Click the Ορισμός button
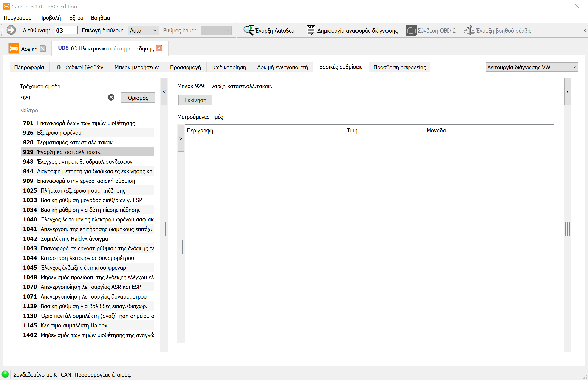588x380 pixels. click(138, 98)
